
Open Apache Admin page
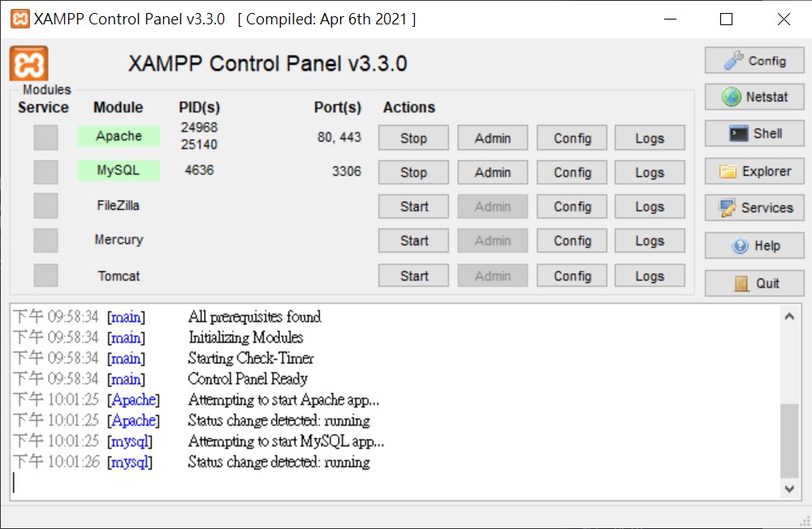click(x=493, y=138)
